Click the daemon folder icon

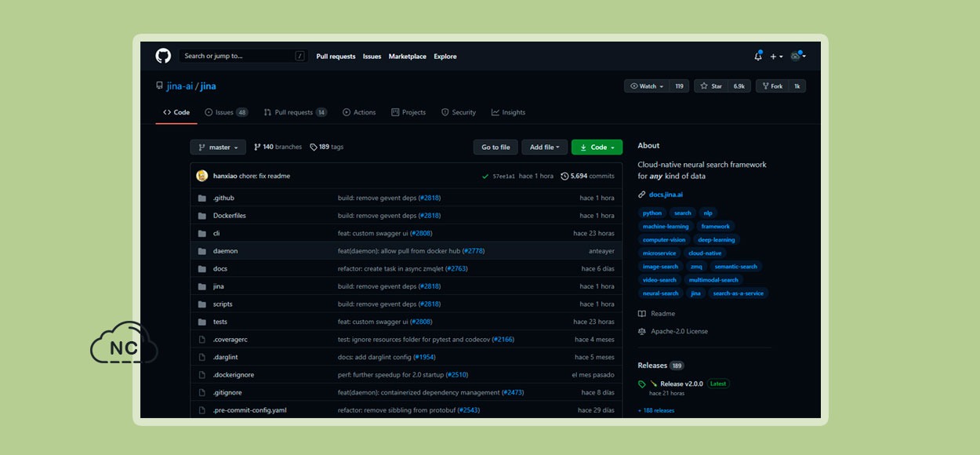click(202, 251)
